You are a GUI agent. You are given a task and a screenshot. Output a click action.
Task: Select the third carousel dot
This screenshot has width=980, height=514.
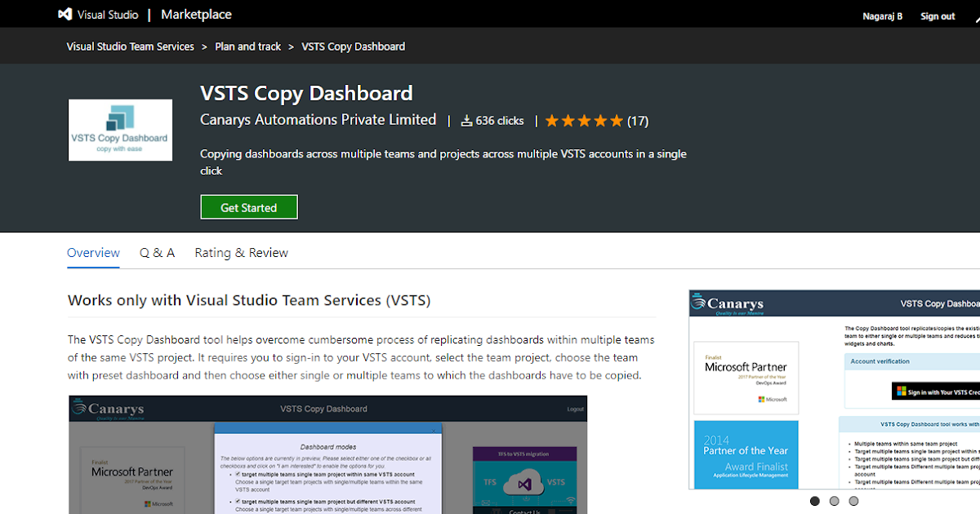click(853, 501)
